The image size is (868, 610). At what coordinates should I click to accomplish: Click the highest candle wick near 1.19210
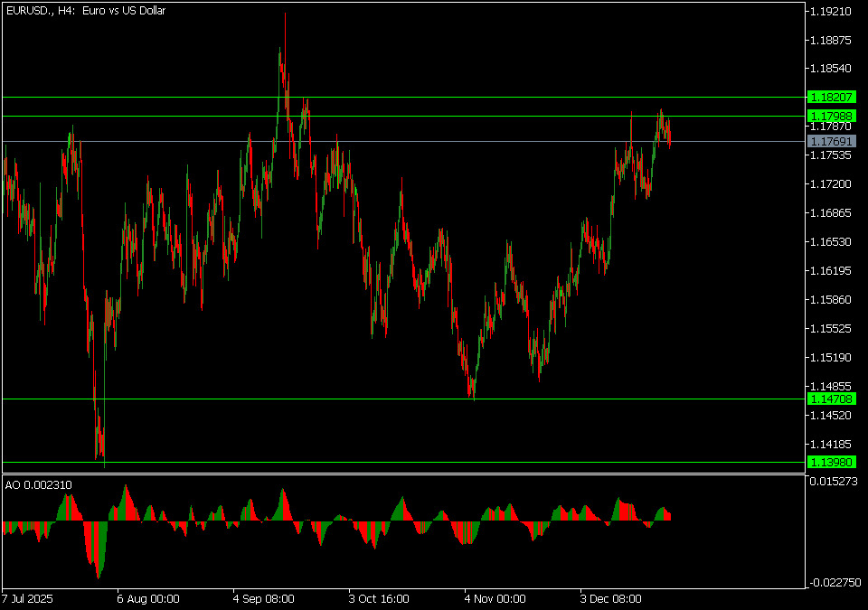[285, 16]
